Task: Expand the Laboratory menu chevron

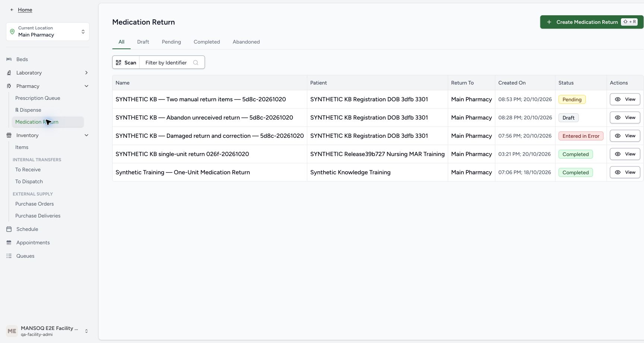Action: tap(86, 73)
